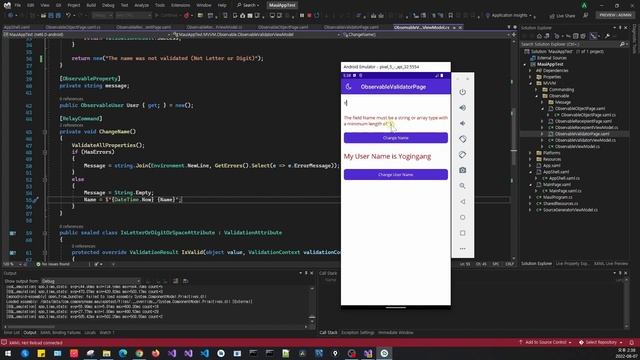This screenshot has width=640, height=360.
Task: Expand the Platforms folder
Action: tap(530, 153)
